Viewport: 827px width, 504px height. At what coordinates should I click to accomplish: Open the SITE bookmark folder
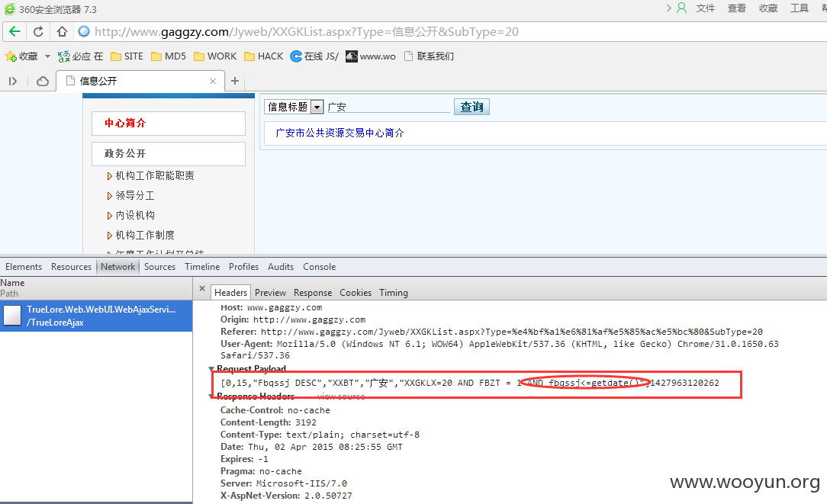[x=127, y=56]
